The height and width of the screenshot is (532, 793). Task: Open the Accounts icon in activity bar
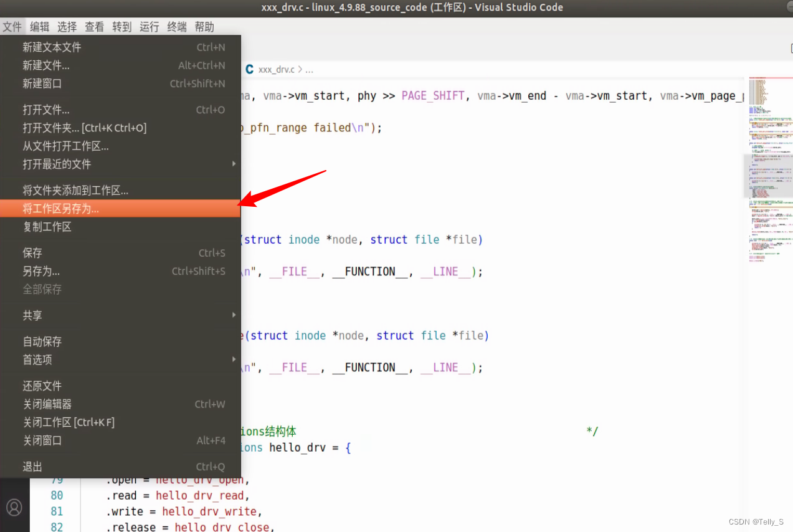point(14,507)
